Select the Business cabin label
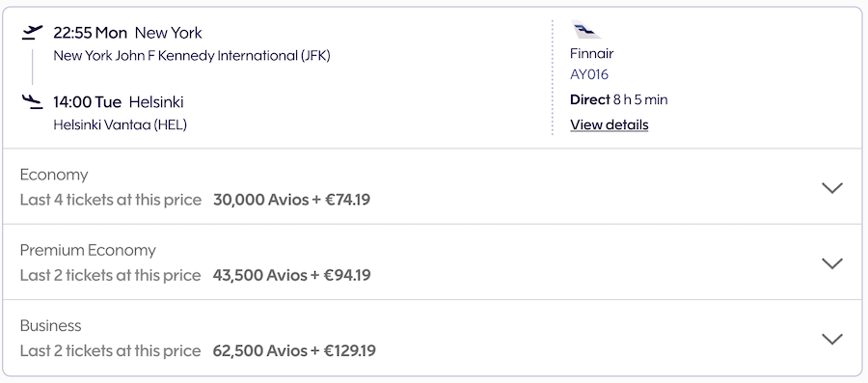The width and height of the screenshot is (868, 383). coord(50,325)
